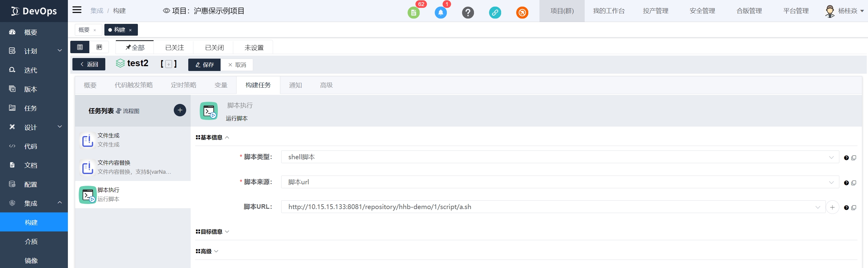This screenshot has width=868, height=268.
Task: Switch to list view layout icon
Action: 80,47
